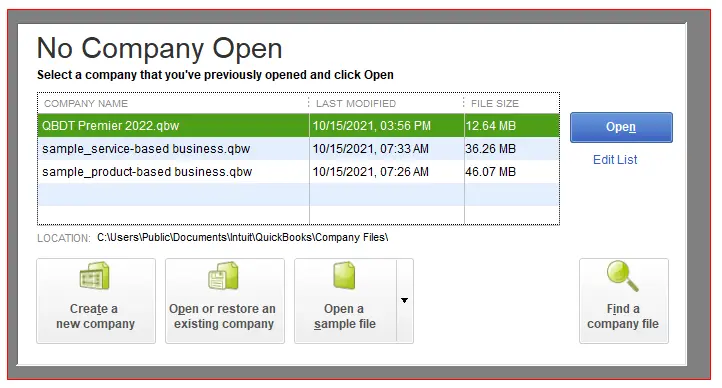Expand the Open a sample file dropdown arrow

404,301
